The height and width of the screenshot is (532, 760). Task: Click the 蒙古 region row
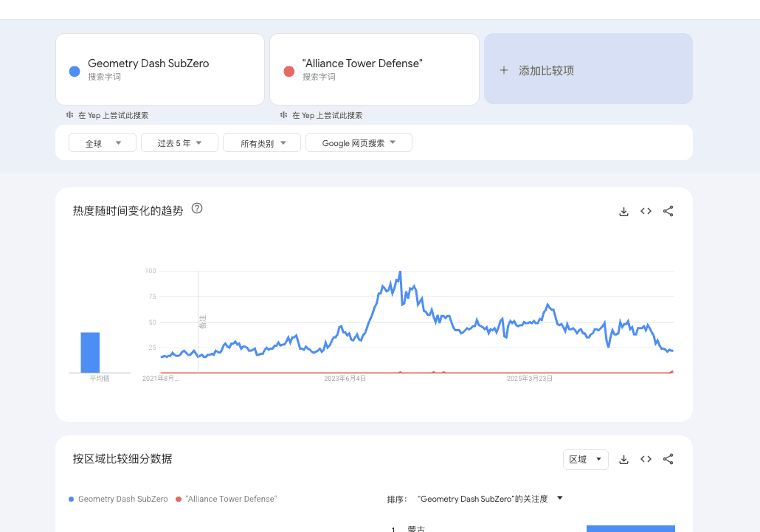pyautogui.click(x=533, y=528)
